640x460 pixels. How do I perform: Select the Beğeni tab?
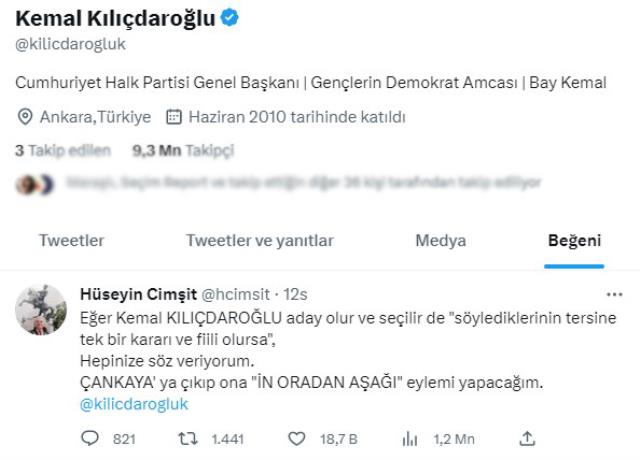[574, 240]
